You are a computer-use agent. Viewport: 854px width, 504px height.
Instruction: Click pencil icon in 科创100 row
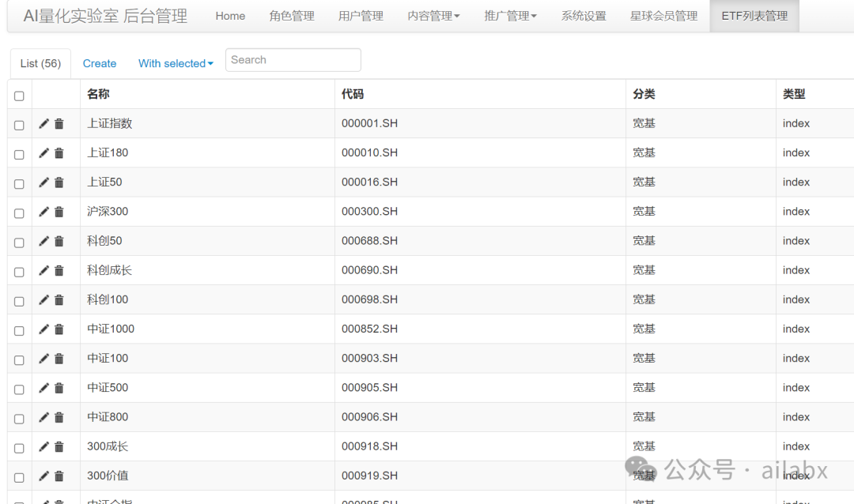pos(43,300)
